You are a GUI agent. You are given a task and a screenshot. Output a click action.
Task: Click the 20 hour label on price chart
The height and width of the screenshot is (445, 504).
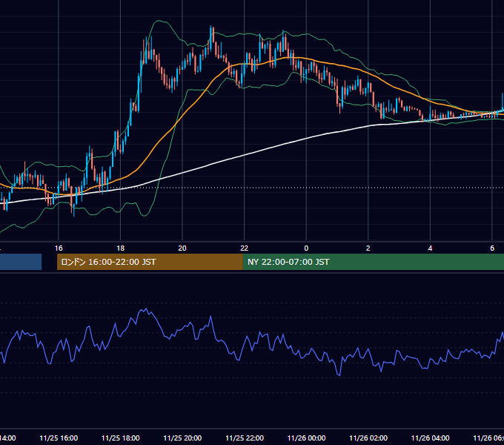pos(182,248)
